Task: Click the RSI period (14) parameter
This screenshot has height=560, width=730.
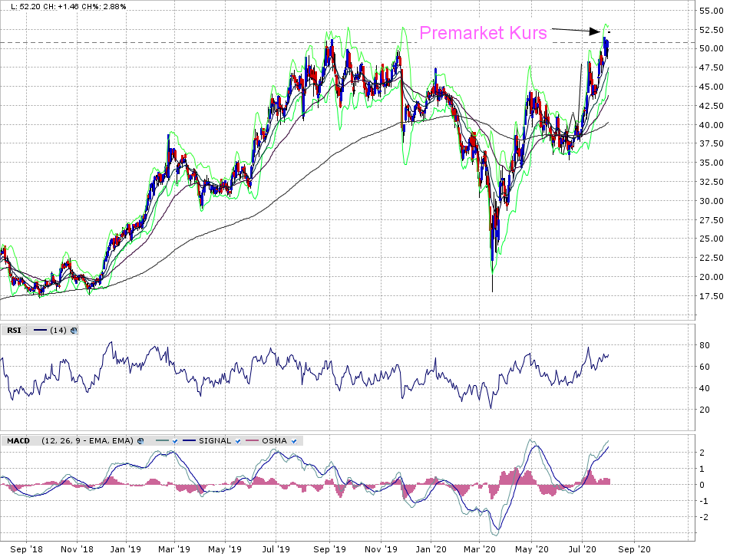Action: (x=58, y=331)
